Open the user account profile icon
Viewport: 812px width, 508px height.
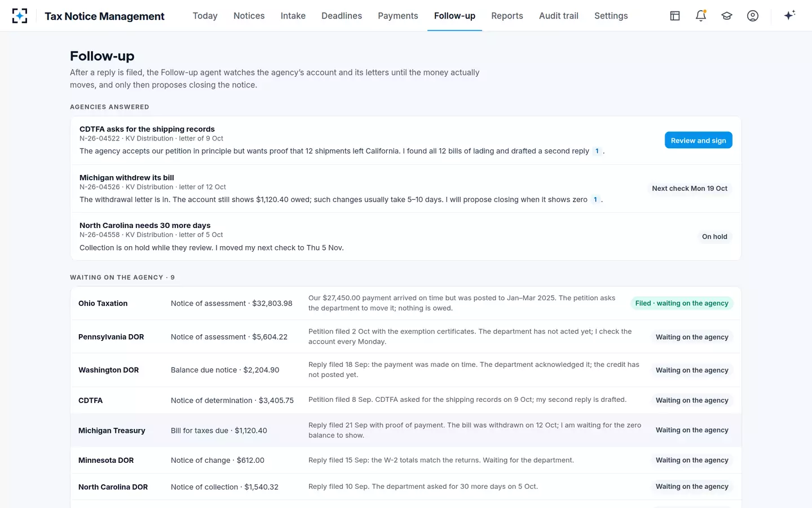click(753, 16)
